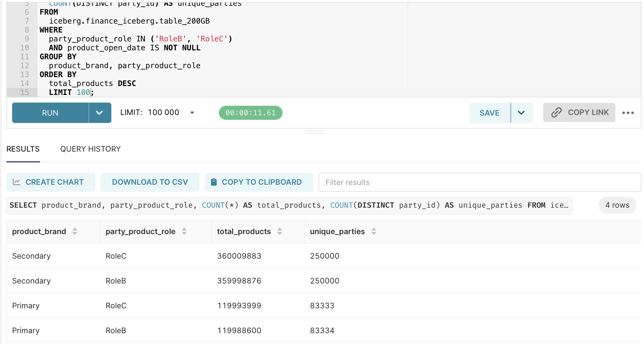This screenshot has width=644, height=344.
Task: Click the ORDER BY keyword on line 13
Action: coord(58,75)
